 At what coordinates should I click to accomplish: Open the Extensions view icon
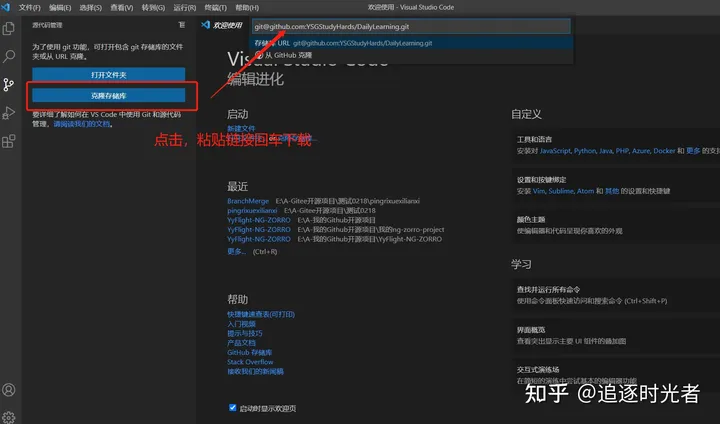click(x=9, y=141)
